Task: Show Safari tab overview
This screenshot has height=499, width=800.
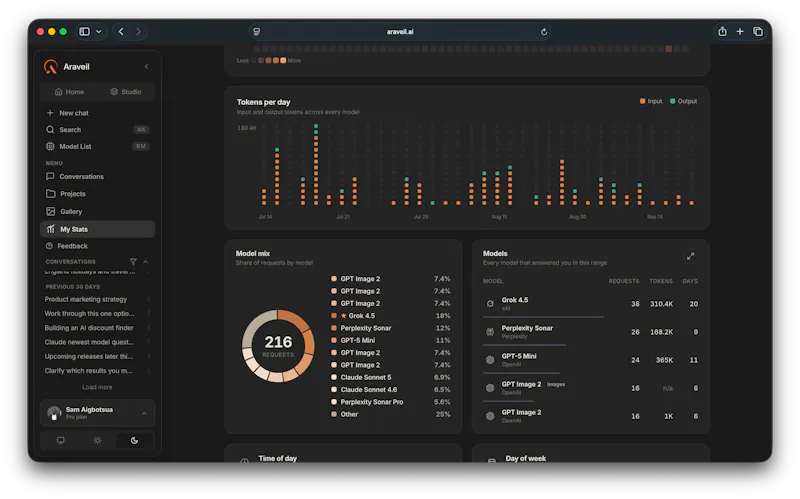Action: (758, 32)
